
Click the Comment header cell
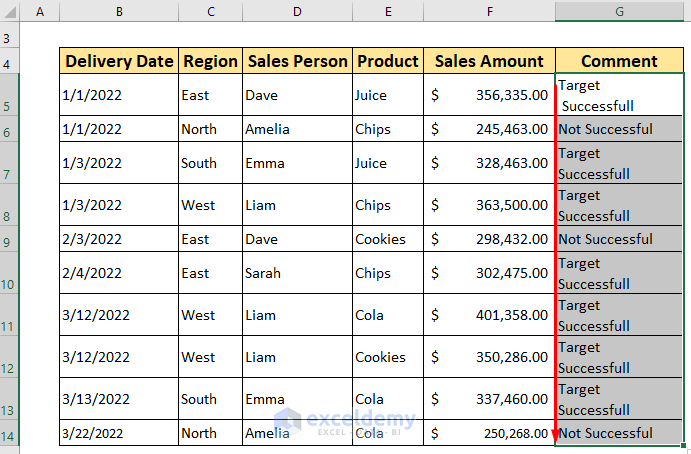(619, 61)
